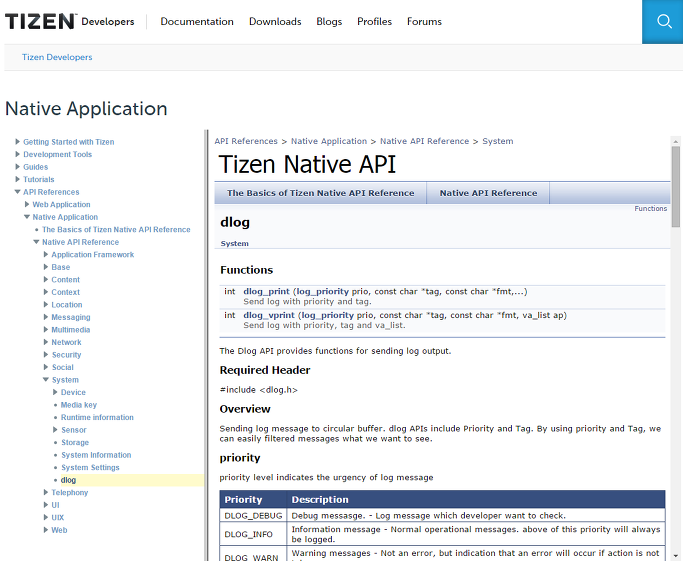Click the DLOG_DEBUG priority table cell
This screenshot has height=561, width=683.
click(x=253, y=516)
